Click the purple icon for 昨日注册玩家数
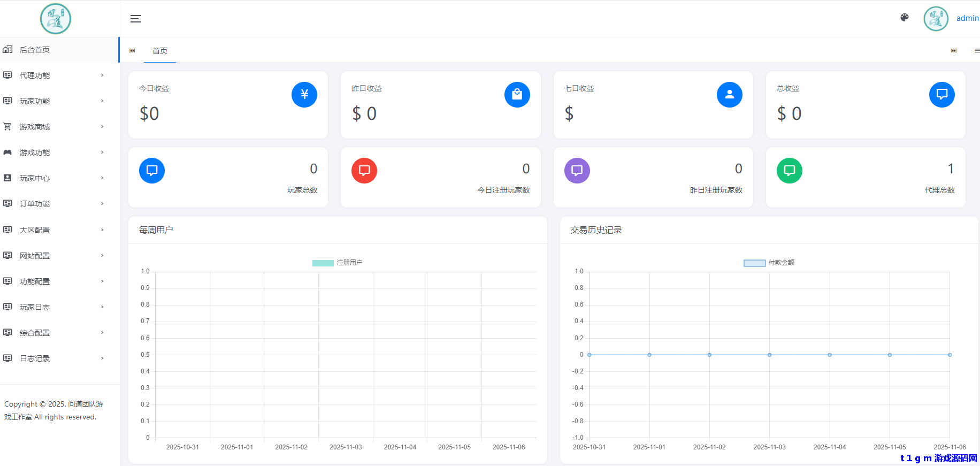 click(x=577, y=171)
